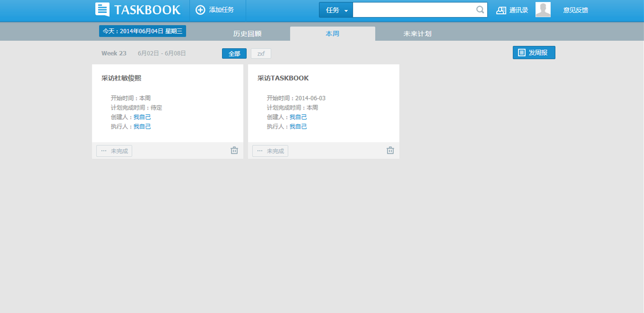Click the plus icon beside 添加任务

point(200,10)
